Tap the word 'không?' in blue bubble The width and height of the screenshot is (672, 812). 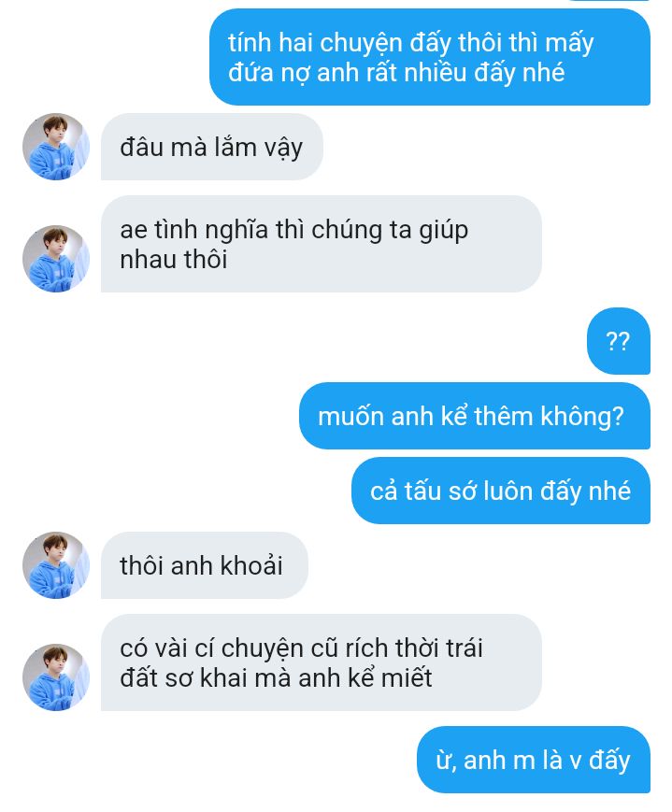click(x=582, y=417)
